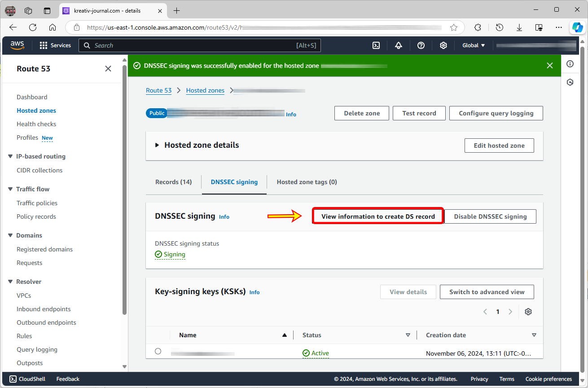Open AWS account settings gear
Image resolution: width=588 pixels, height=388 pixels.
pyautogui.click(x=443, y=45)
